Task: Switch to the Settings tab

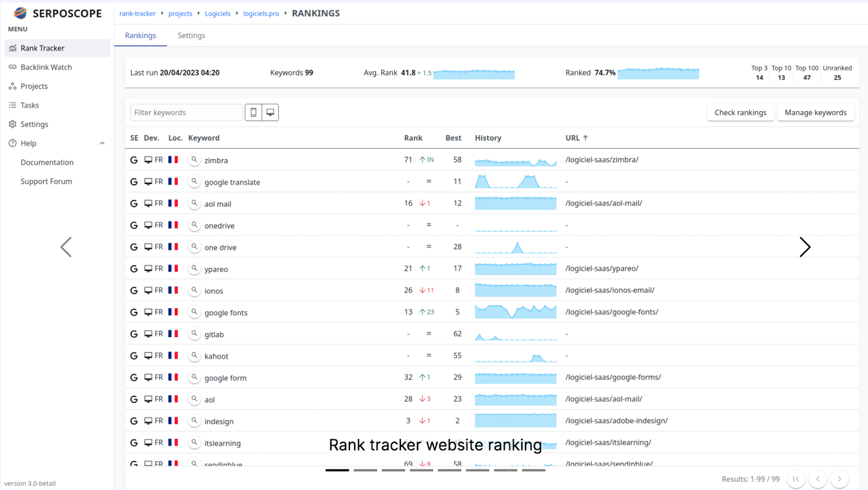Action: pos(192,35)
